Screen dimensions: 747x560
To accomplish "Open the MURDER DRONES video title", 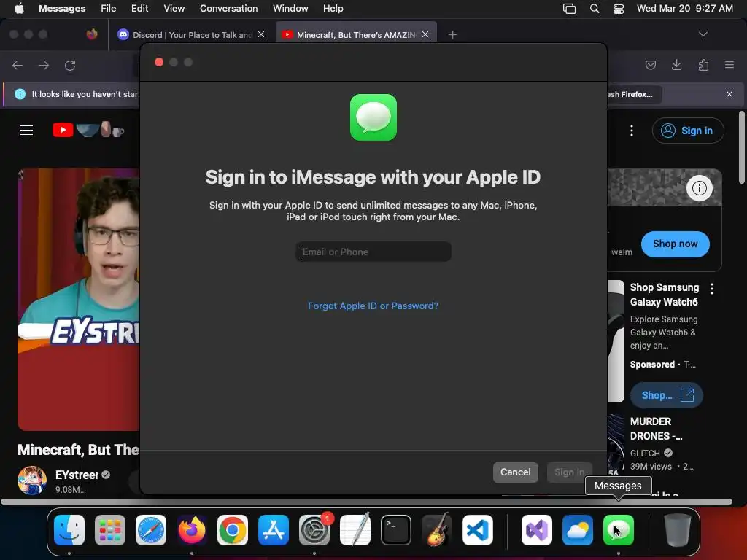I will pyautogui.click(x=656, y=429).
